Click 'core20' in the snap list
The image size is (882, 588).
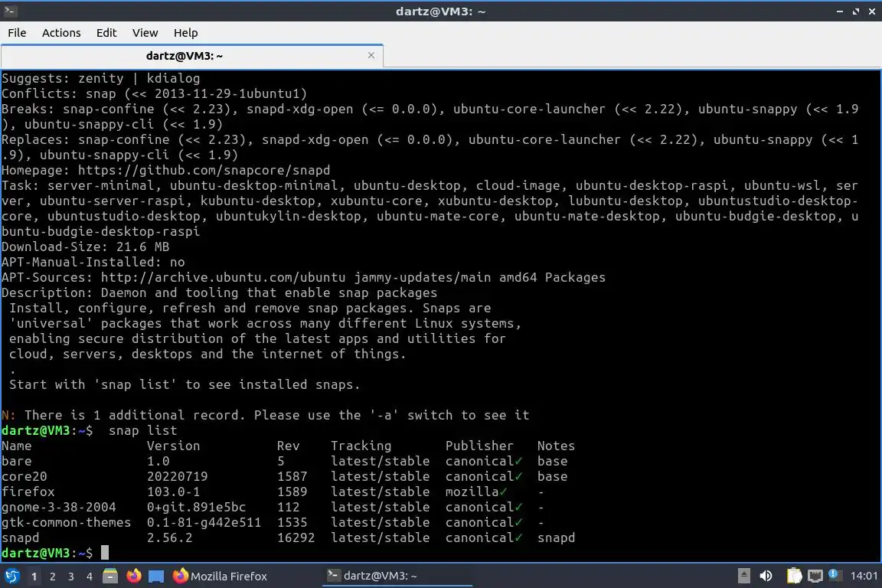pos(24,476)
